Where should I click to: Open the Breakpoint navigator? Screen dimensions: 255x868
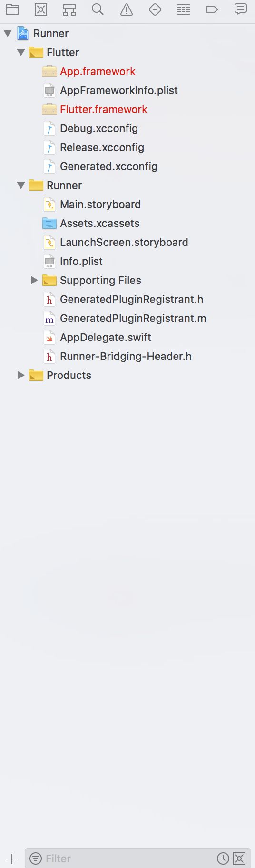pyautogui.click(x=212, y=9)
